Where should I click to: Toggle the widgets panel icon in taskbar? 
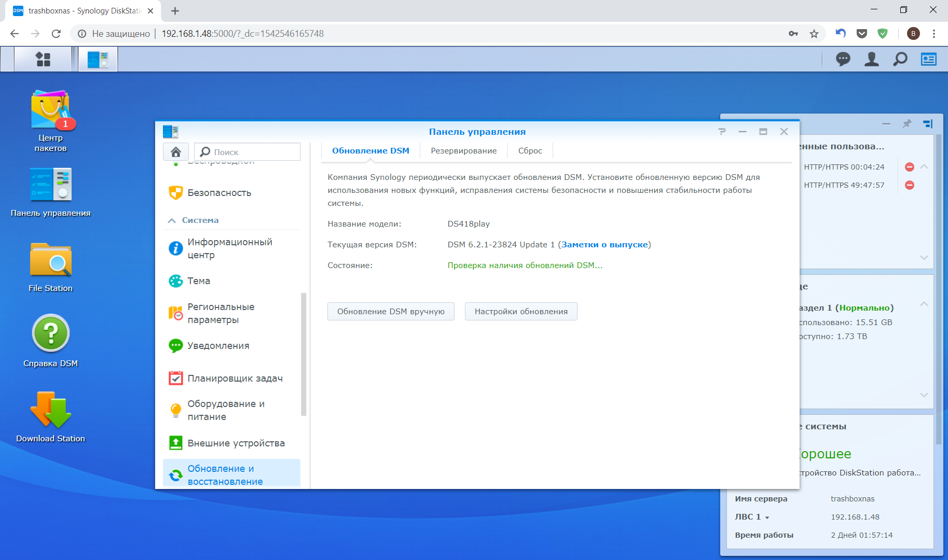pyautogui.click(x=929, y=59)
